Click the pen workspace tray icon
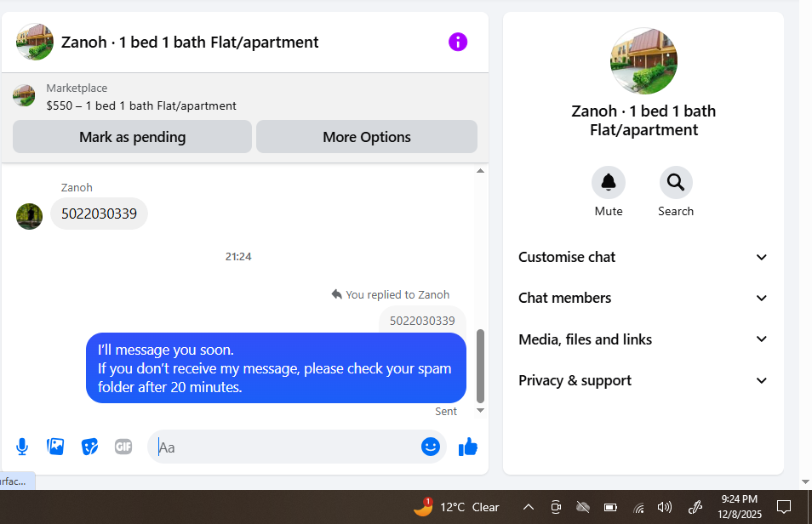Image resolution: width=812 pixels, height=524 pixels. (695, 507)
